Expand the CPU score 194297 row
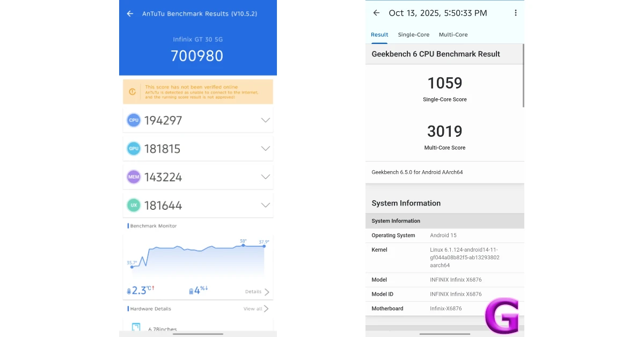The height and width of the screenshot is (337, 644). pyautogui.click(x=265, y=120)
